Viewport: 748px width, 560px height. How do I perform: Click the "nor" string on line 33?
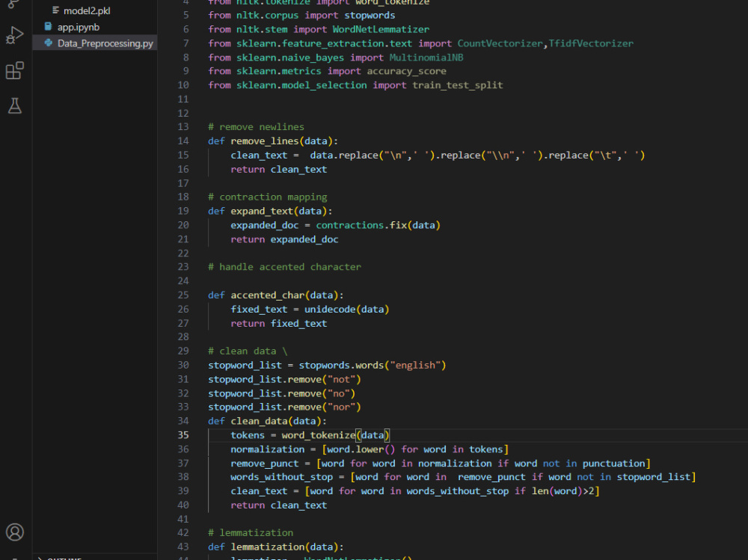pos(341,407)
